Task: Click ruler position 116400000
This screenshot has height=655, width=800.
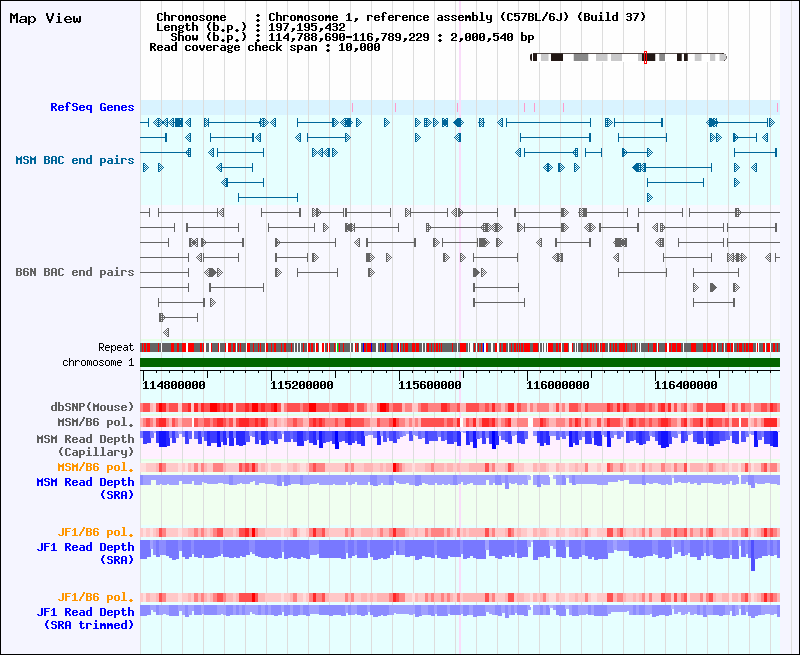Action: click(686, 385)
